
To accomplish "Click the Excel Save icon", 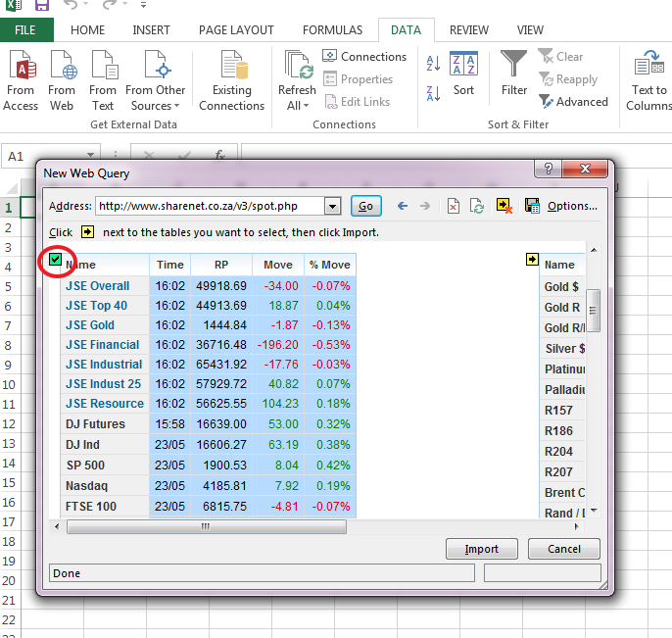I will (x=42, y=5).
